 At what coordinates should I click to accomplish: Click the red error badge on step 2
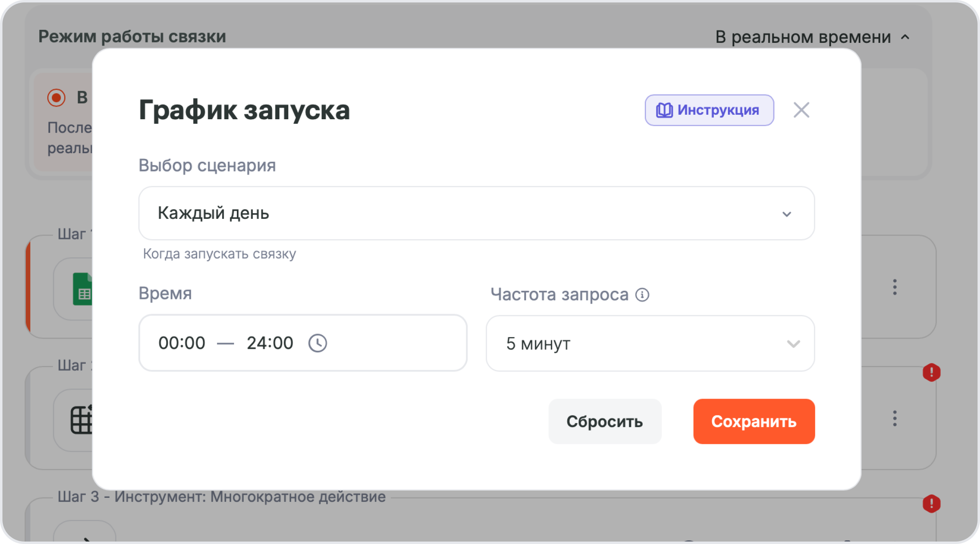[931, 372]
